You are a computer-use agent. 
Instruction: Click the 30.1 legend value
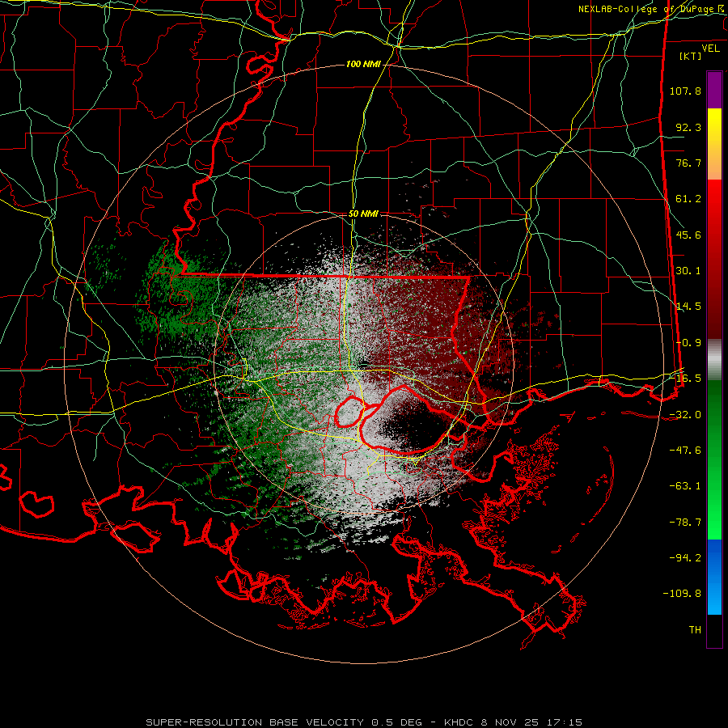(688, 271)
